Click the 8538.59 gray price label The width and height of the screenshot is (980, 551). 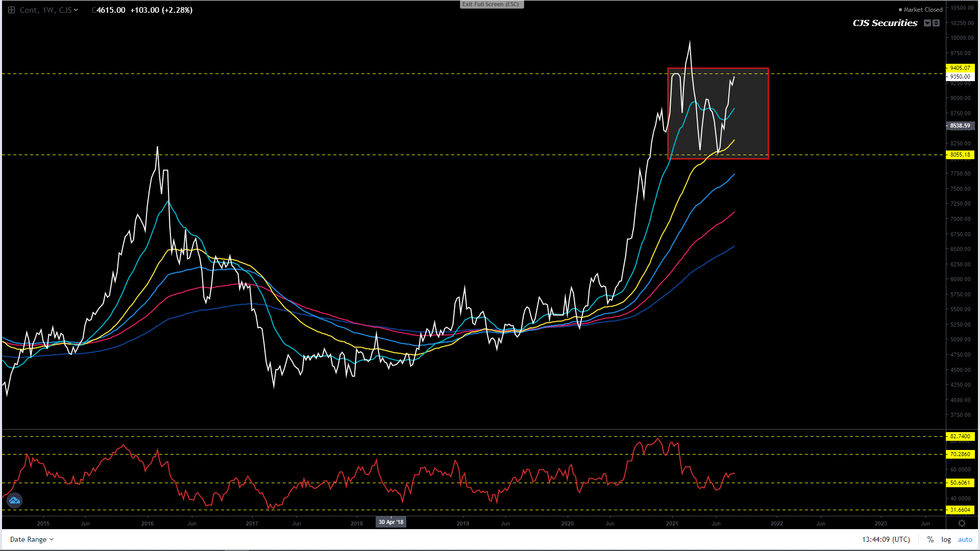click(x=960, y=126)
